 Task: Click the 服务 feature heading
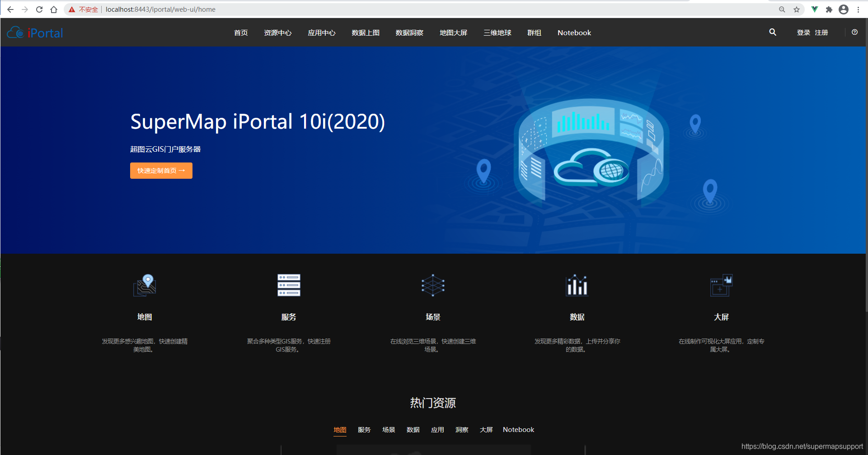(x=289, y=317)
